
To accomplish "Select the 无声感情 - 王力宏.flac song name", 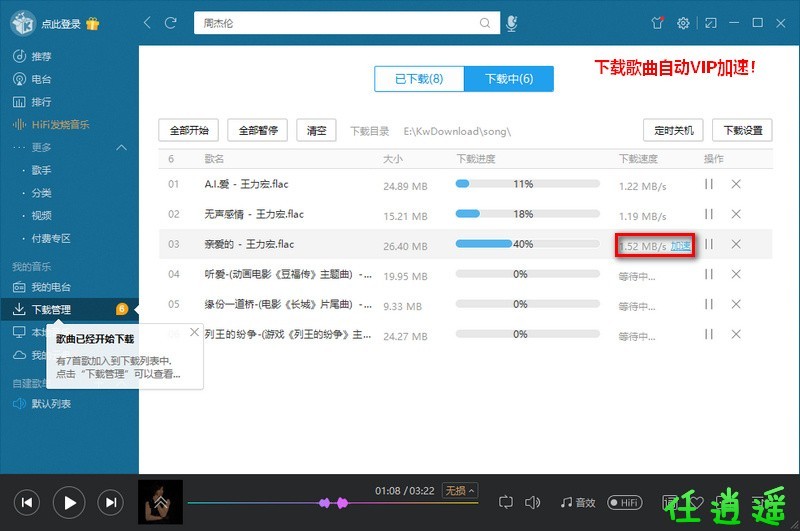I will coord(254,214).
